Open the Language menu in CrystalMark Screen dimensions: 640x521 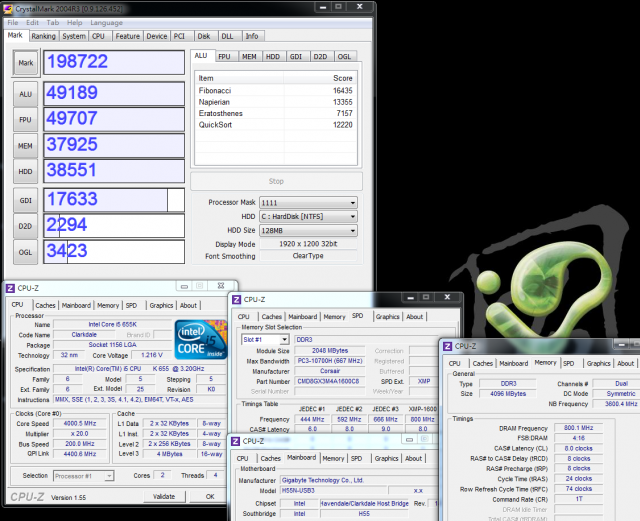point(107,23)
